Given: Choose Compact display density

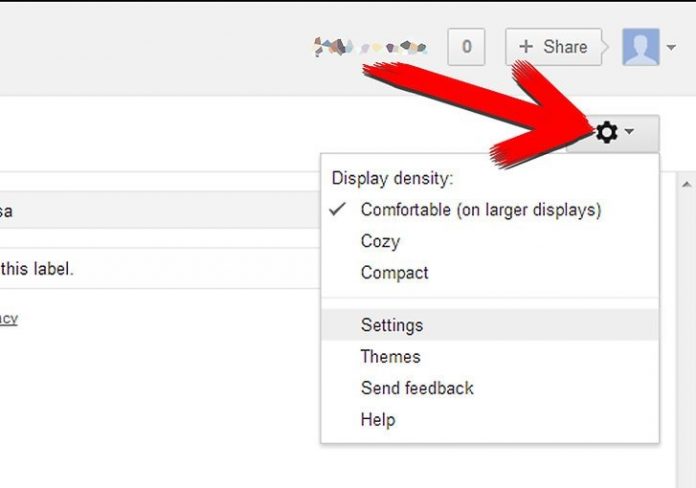Looking at the screenshot, I should [x=394, y=273].
